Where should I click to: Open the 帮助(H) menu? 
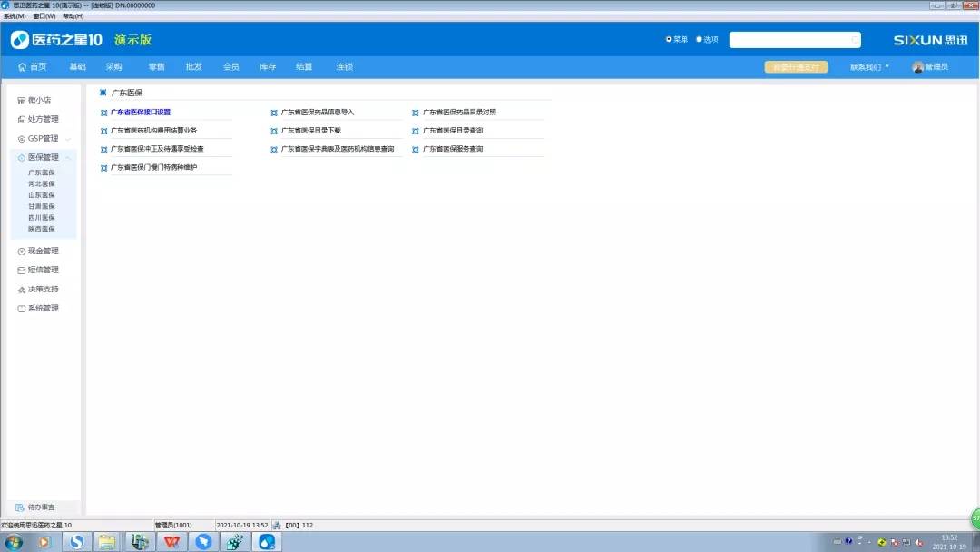73,16
